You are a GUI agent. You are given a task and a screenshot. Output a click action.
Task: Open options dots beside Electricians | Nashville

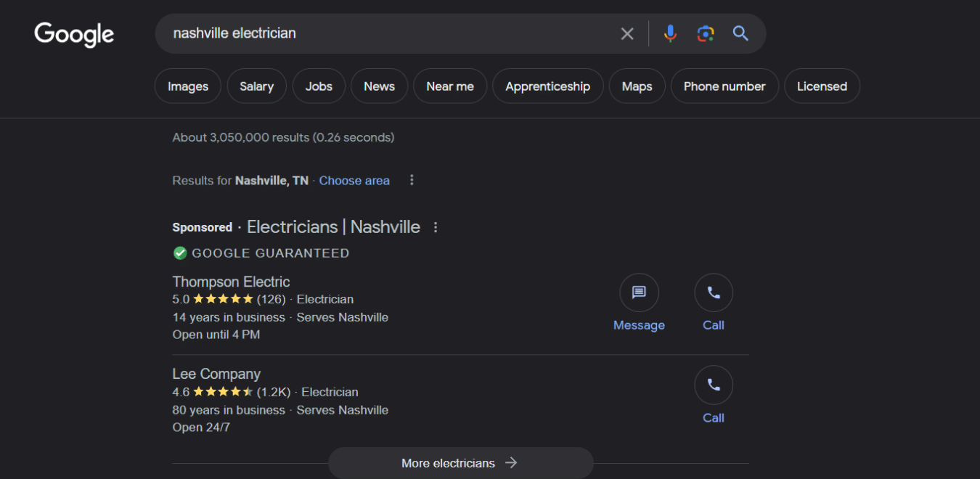tap(436, 227)
